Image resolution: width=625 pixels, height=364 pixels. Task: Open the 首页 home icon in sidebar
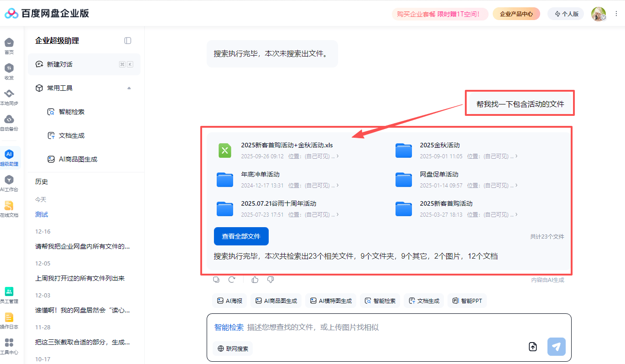pyautogui.click(x=9, y=43)
